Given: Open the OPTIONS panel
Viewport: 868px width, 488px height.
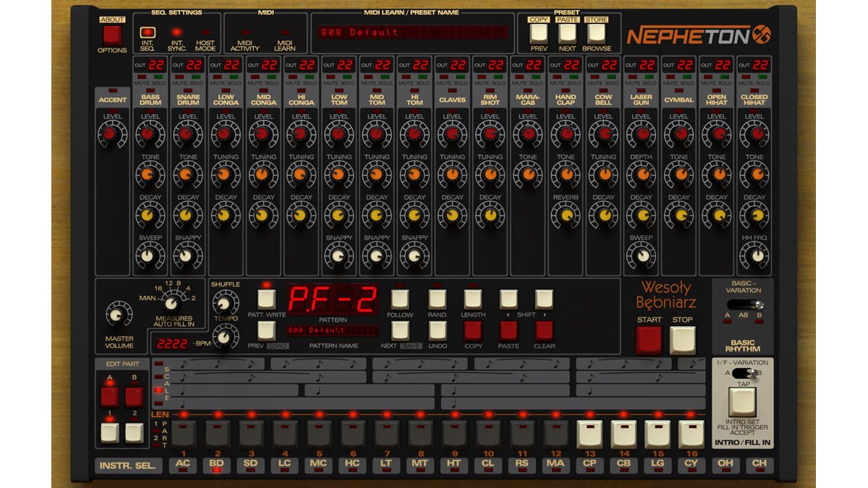Looking at the screenshot, I should tap(113, 33).
